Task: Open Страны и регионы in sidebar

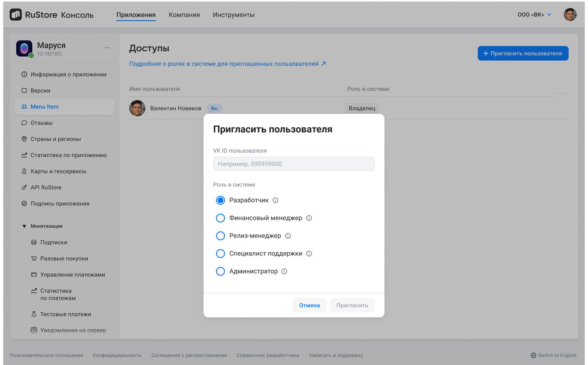Action: point(65,139)
